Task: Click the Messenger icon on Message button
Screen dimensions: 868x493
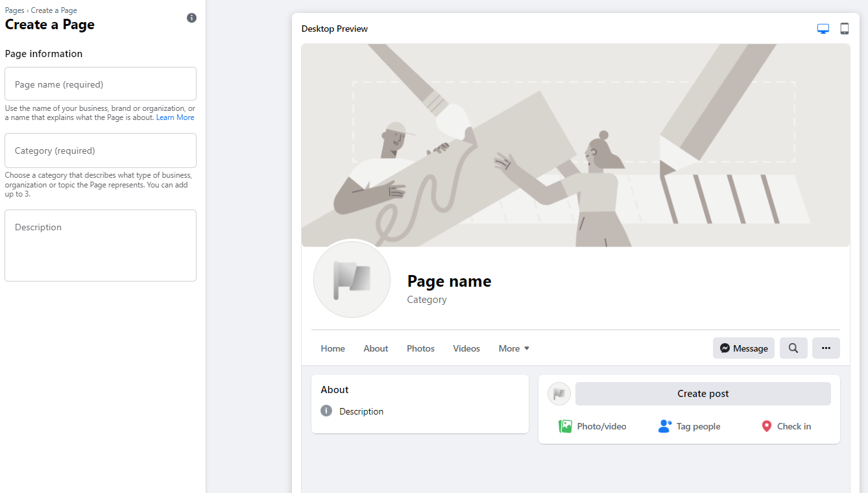Action: [x=725, y=348]
